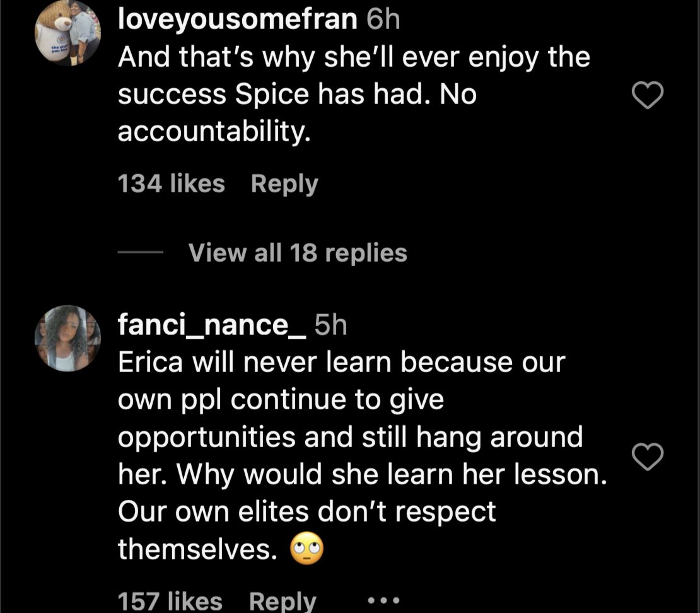
Task: Open more options three-dot menu
Action: pyautogui.click(x=384, y=600)
